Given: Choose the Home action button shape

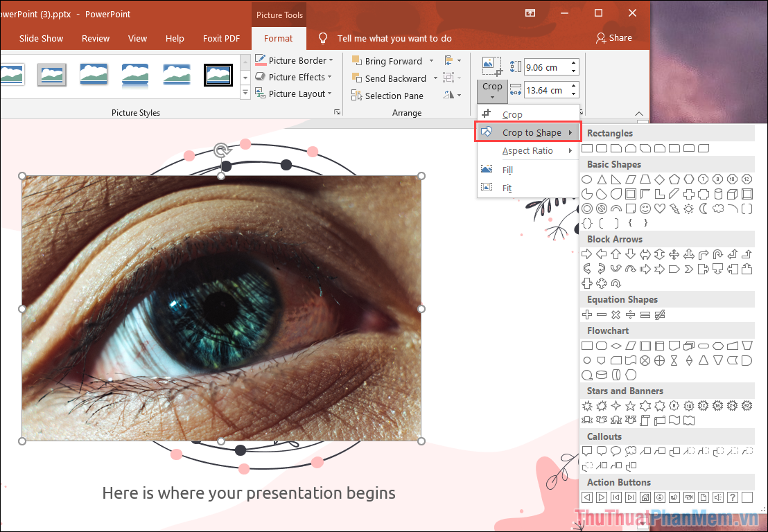Looking at the screenshot, I should point(645,497).
